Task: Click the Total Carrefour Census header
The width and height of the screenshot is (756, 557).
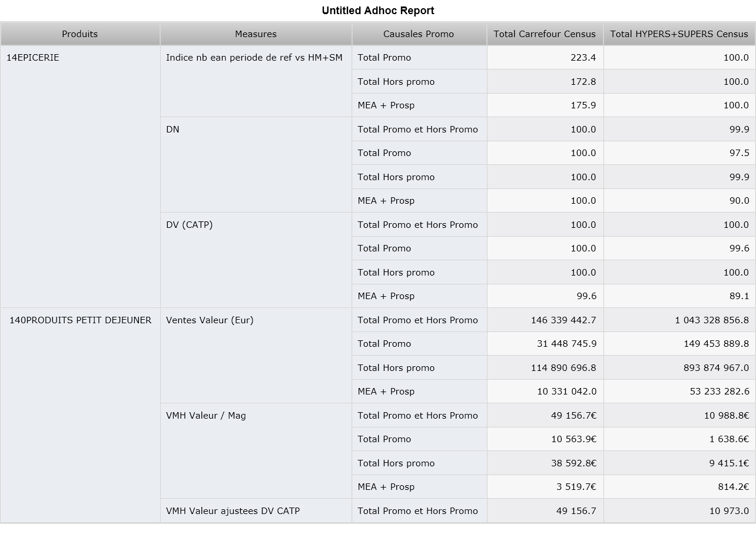Action: [545, 34]
